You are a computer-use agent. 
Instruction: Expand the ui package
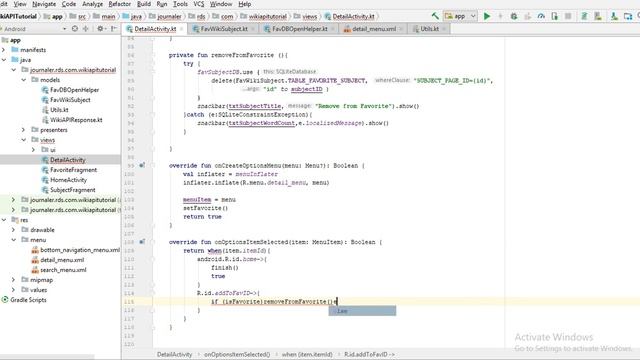pos(33,150)
